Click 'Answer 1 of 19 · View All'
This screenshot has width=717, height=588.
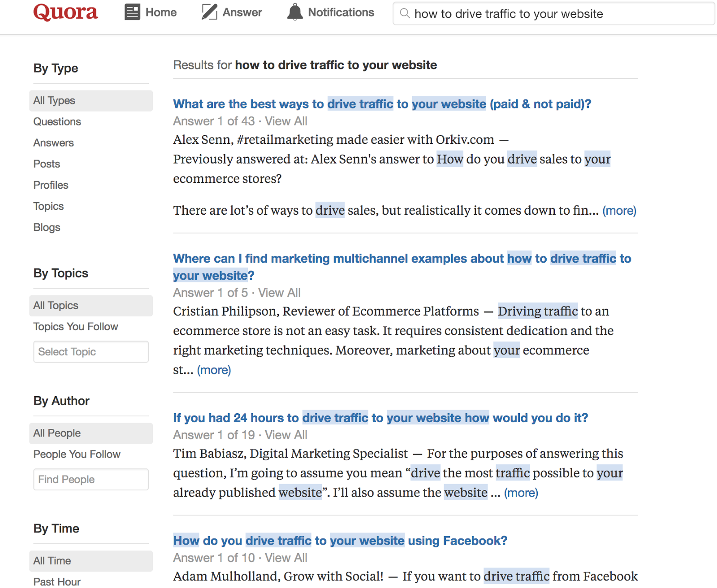(240, 435)
